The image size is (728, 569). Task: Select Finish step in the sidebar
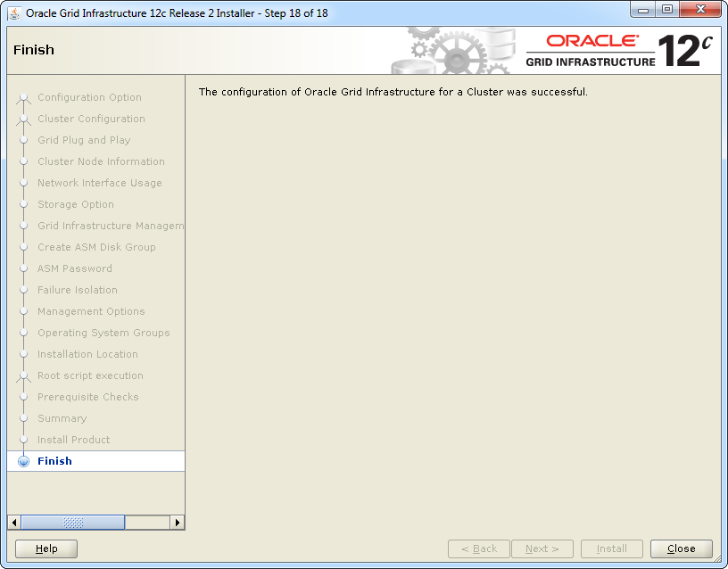[x=54, y=461]
